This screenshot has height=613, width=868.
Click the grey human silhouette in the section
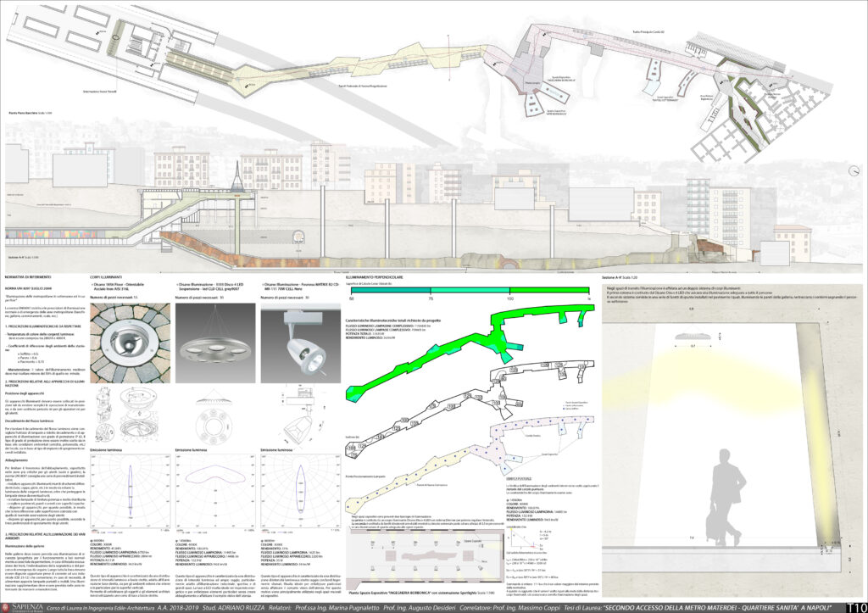[x=726, y=496]
